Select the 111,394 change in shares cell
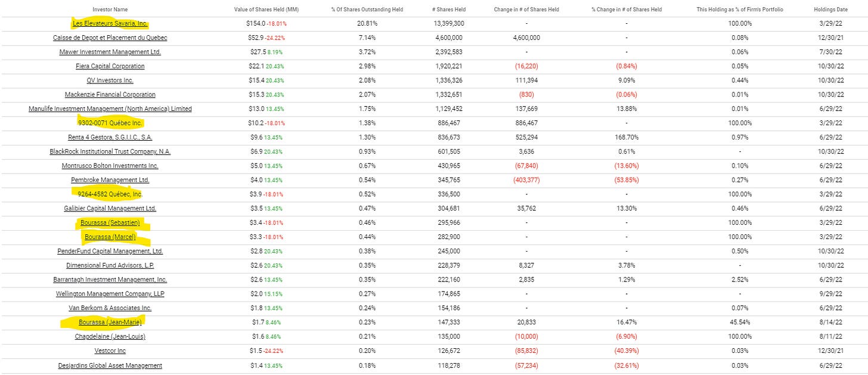This screenshot has height=375, width=868. point(525,80)
